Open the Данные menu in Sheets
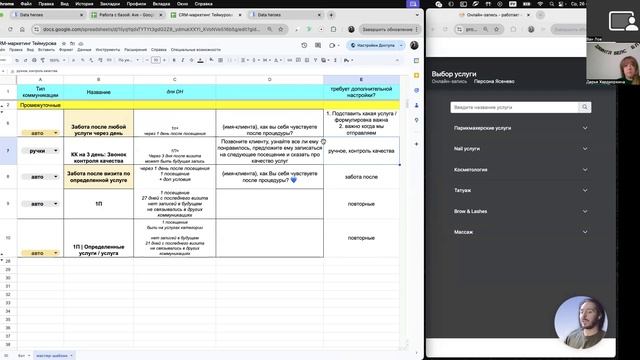 (x=84, y=50)
